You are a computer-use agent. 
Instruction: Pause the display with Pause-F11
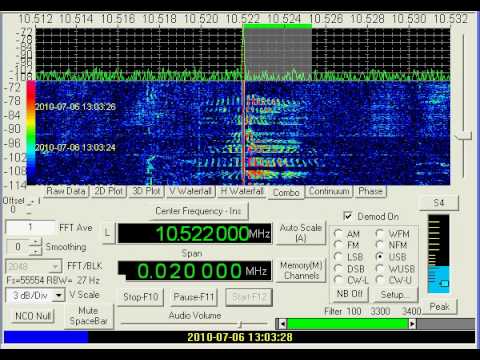pos(194,297)
